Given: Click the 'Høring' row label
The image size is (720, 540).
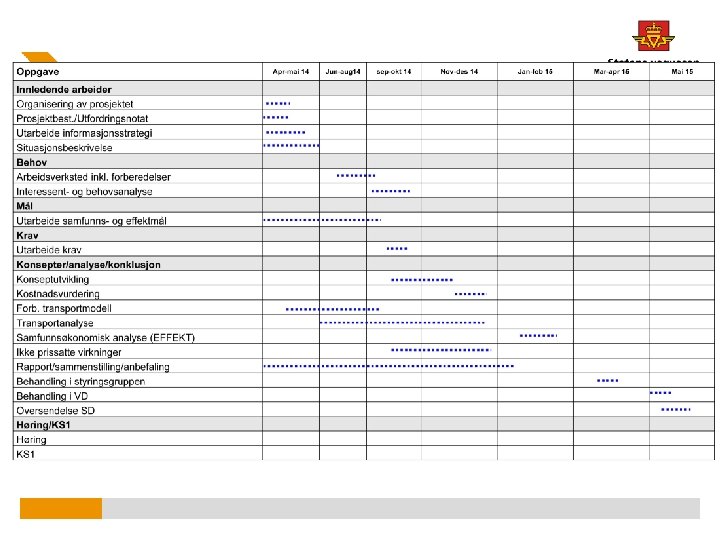Looking at the screenshot, I should tap(31, 440).
